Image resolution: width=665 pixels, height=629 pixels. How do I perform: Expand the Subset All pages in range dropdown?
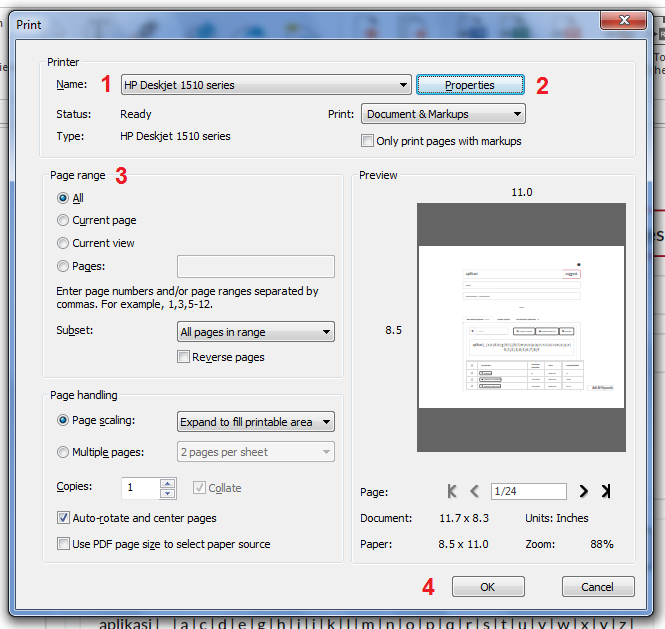pyautogui.click(x=256, y=332)
